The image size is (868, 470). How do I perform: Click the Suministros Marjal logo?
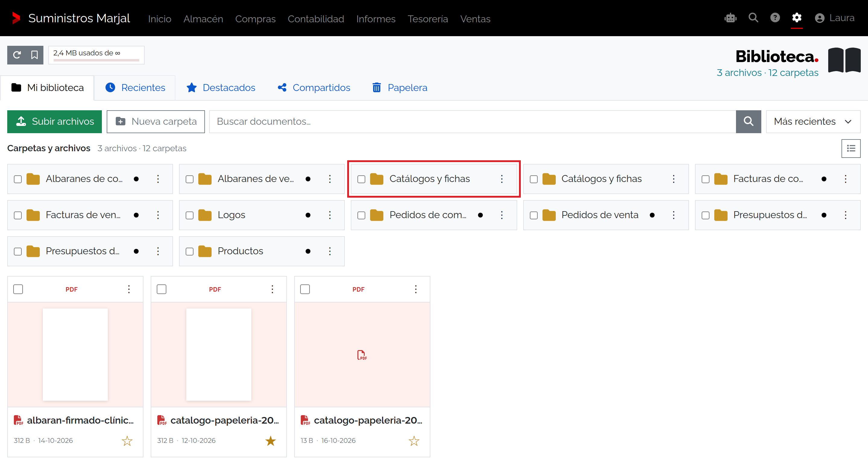point(16,18)
